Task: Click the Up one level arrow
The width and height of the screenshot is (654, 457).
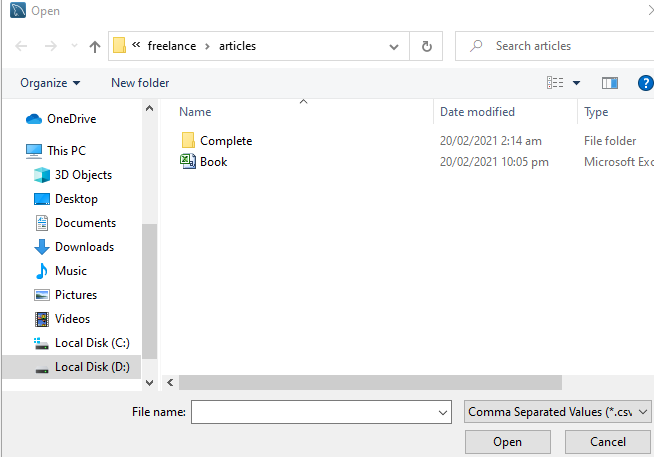Action: 95,46
